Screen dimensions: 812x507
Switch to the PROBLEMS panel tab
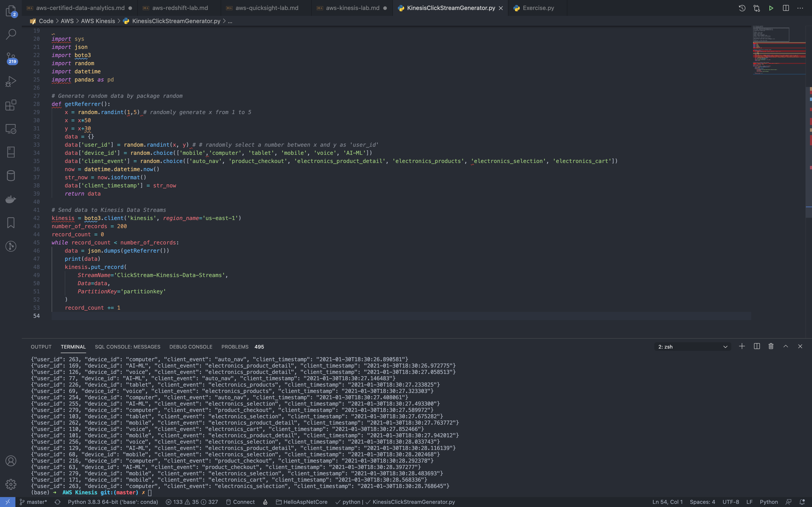[235, 347]
